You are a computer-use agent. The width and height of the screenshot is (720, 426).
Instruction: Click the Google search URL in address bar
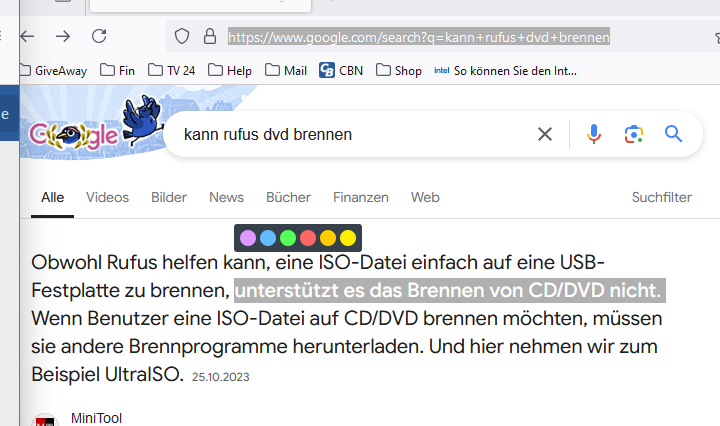pos(419,37)
